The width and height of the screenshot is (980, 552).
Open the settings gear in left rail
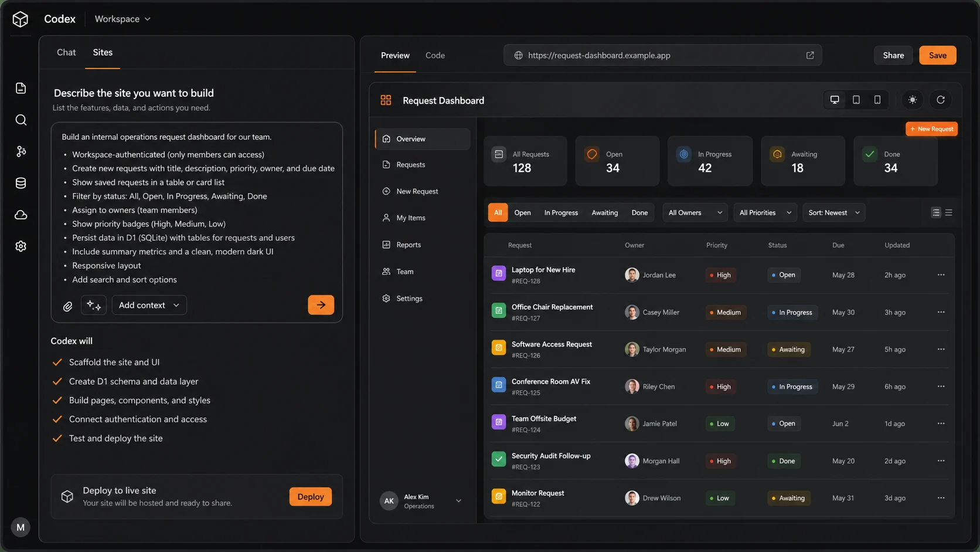(21, 246)
